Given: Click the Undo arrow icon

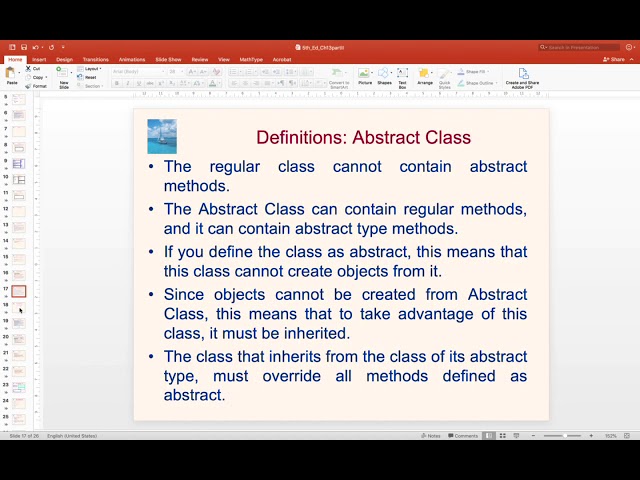Looking at the screenshot, I should point(36,47).
